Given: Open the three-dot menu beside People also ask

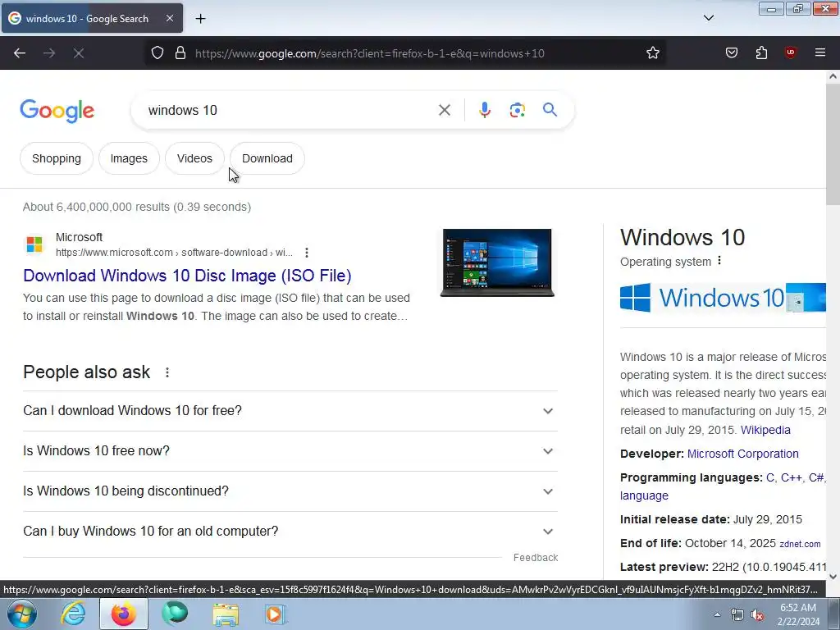Looking at the screenshot, I should pyautogui.click(x=167, y=372).
